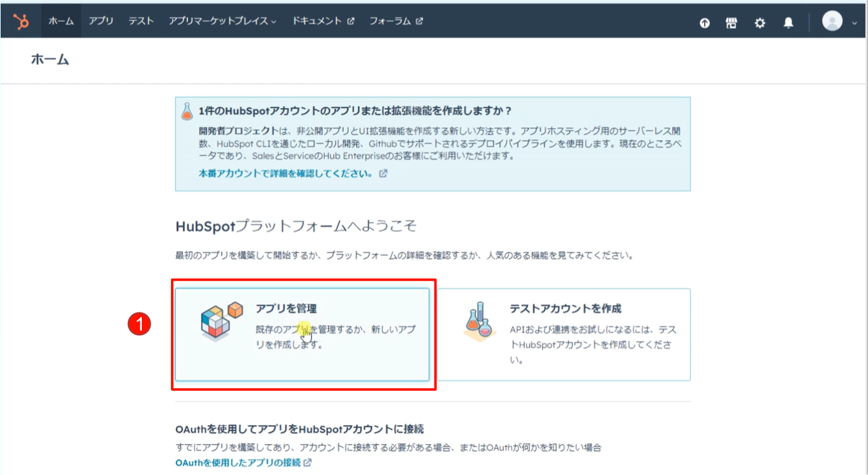Screen dimensions: 868x475
Task: Go to the ホーム tab
Action: (x=61, y=21)
